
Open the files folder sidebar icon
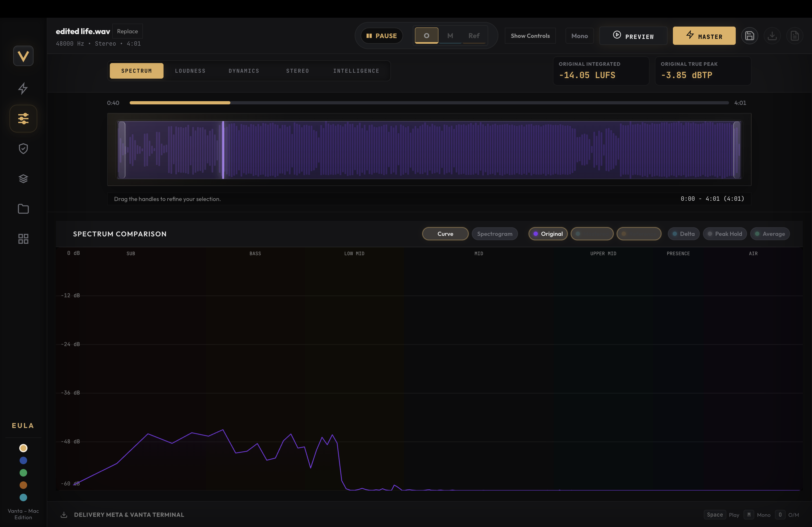tap(23, 208)
